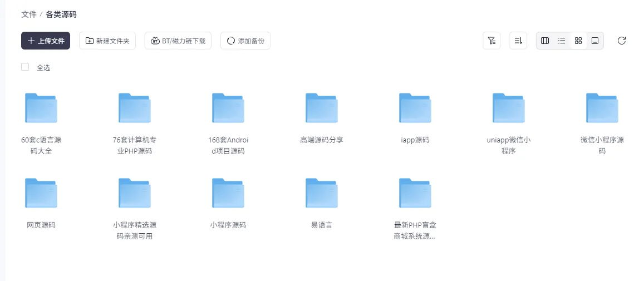The width and height of the screenshot is (644, 281).
Task: Click the 各类源码 breadcrumb
Action: point(61,14)
